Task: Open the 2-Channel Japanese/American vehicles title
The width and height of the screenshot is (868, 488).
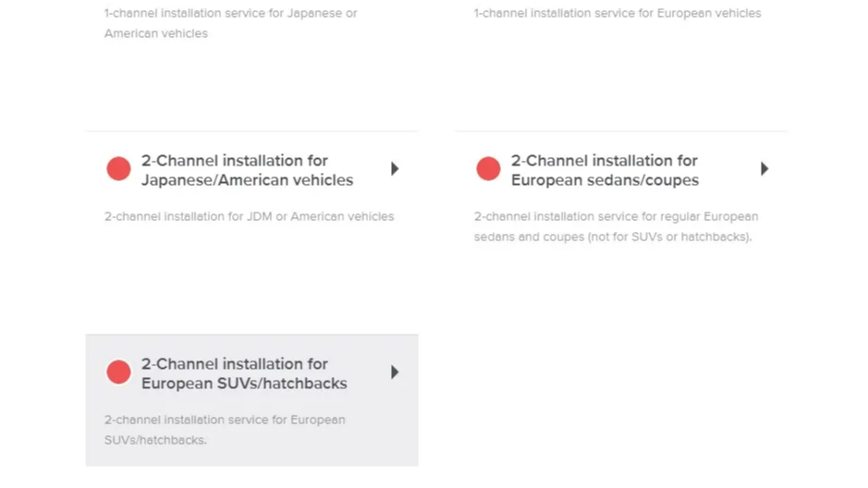Action: click(x=247, y=170)
